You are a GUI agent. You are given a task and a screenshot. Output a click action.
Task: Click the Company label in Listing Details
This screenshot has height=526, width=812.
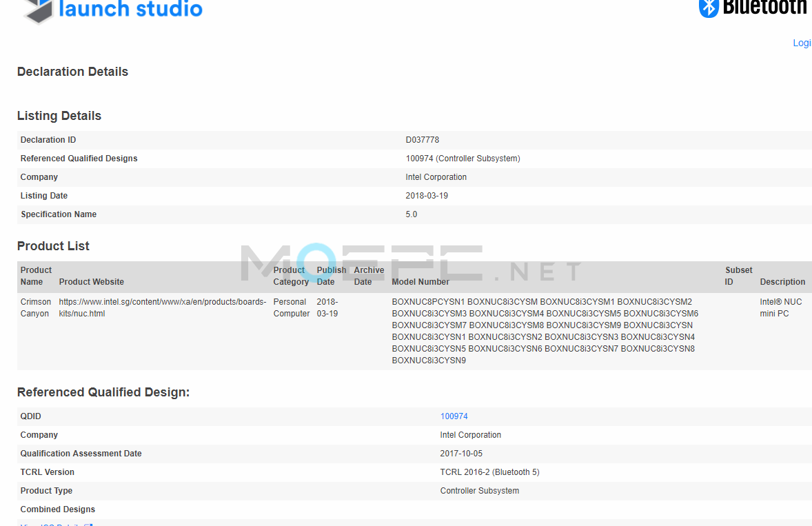39,177
